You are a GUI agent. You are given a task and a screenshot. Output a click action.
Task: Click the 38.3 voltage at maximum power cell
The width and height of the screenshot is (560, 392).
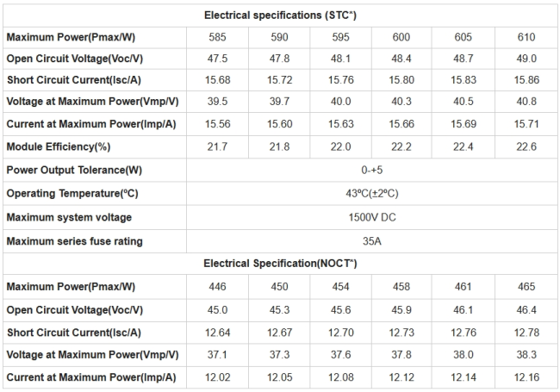click(x=527, y=354)
